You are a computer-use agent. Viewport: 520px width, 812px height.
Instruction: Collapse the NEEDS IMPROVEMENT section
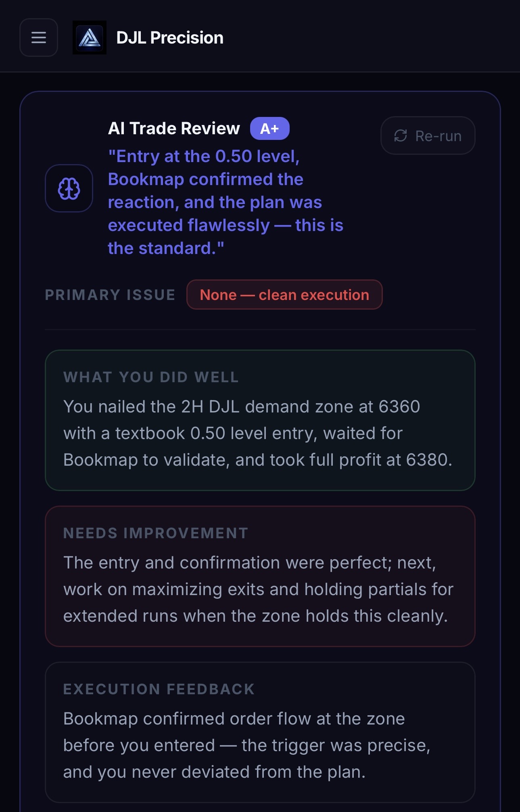[x=260, y=577]
